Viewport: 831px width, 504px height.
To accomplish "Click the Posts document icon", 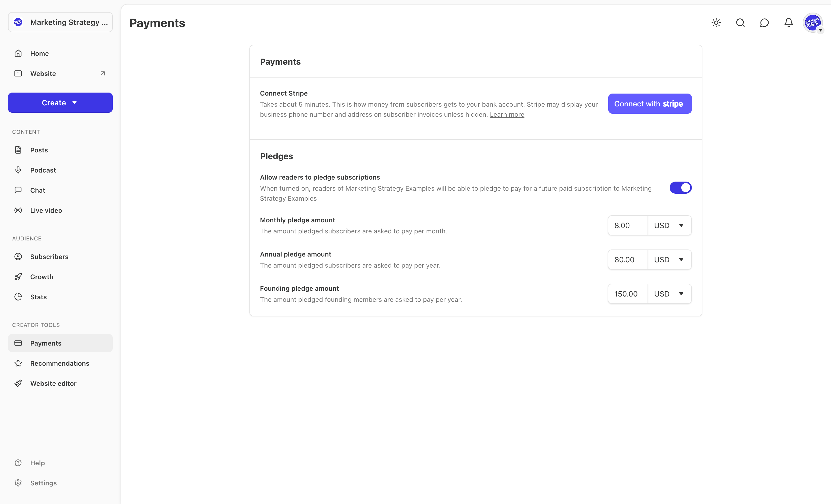I will (x=18, y=150).
